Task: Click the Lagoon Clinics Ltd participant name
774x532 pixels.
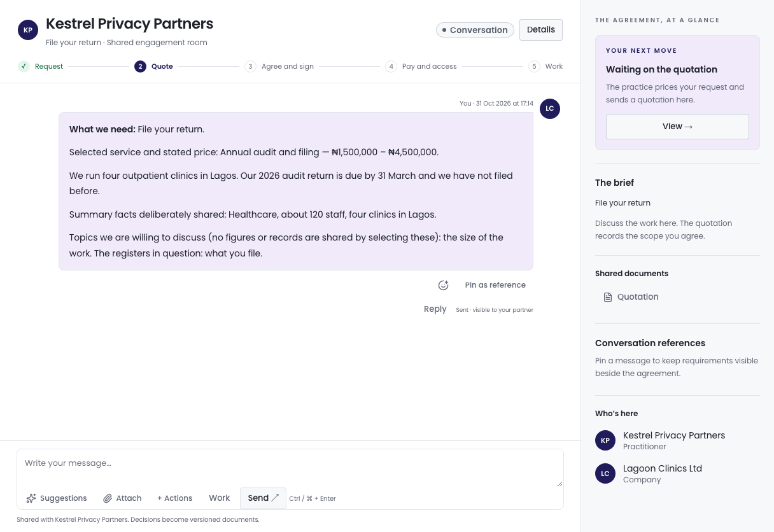Action: pyautogui.click(x=663, y=468)
